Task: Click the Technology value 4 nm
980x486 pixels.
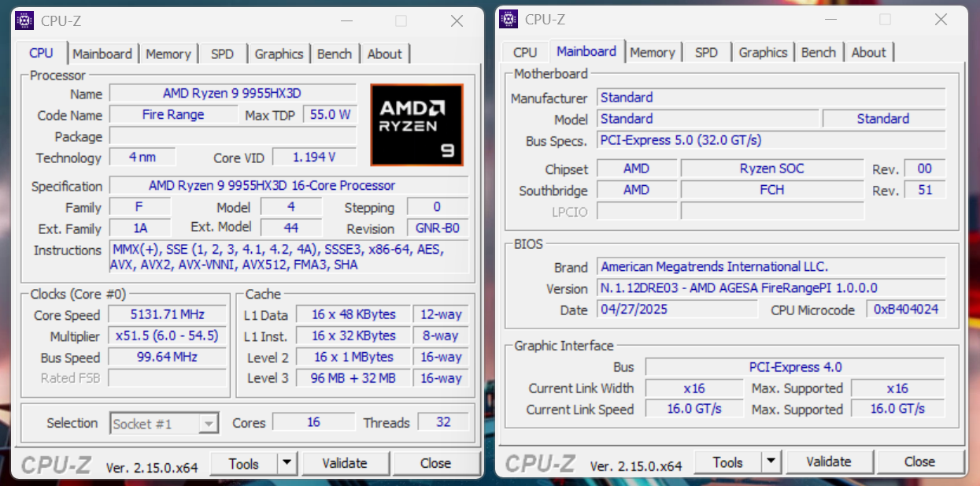Action: (142, 158)
